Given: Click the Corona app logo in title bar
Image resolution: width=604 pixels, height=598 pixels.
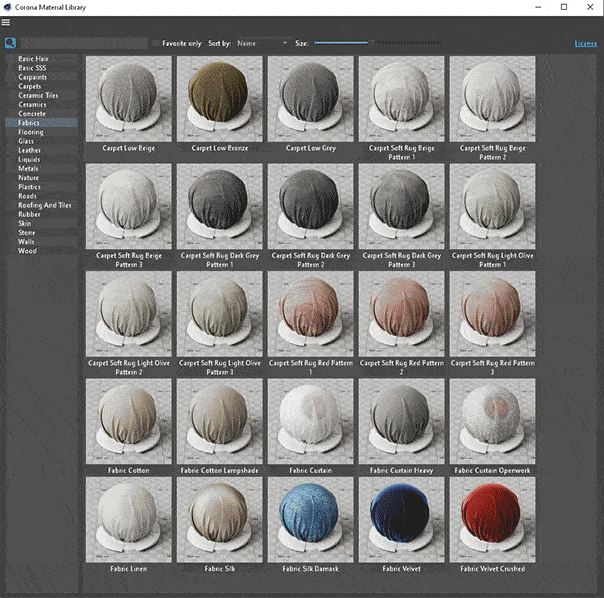Looking at the screenshot, I should [x=7, y=7].
